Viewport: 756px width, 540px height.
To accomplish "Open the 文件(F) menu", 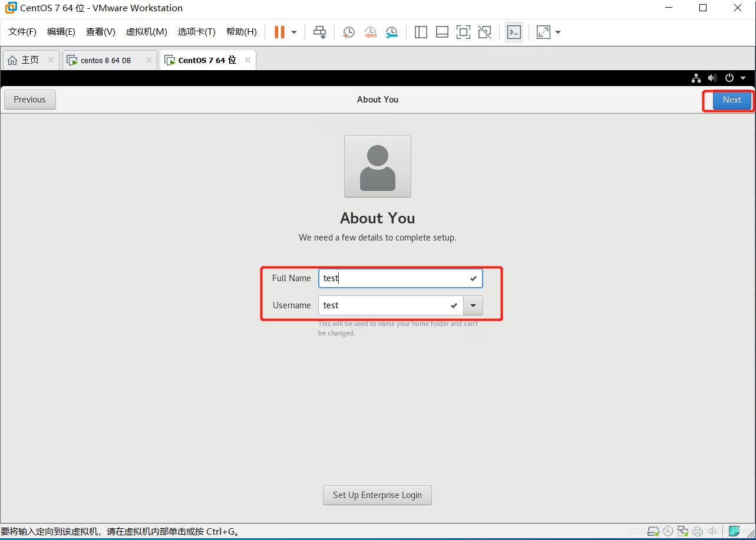I will tap(22, 32).
